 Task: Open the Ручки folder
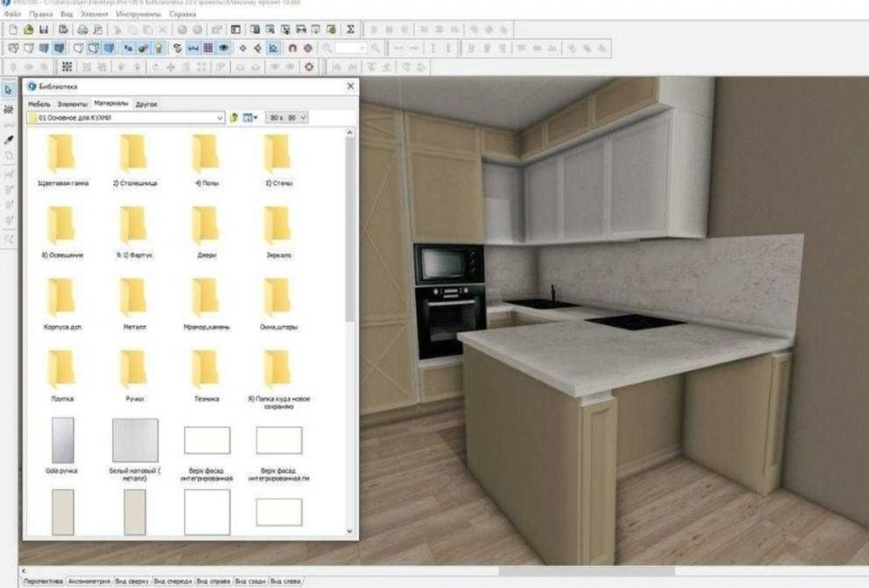(x=135, y=375)
